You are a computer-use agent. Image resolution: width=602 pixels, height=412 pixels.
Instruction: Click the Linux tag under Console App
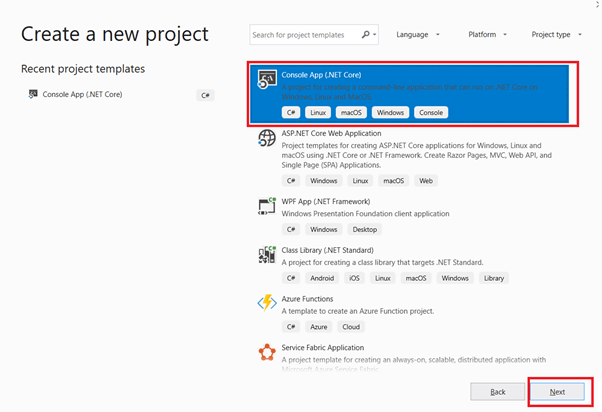tap(318, 113)
